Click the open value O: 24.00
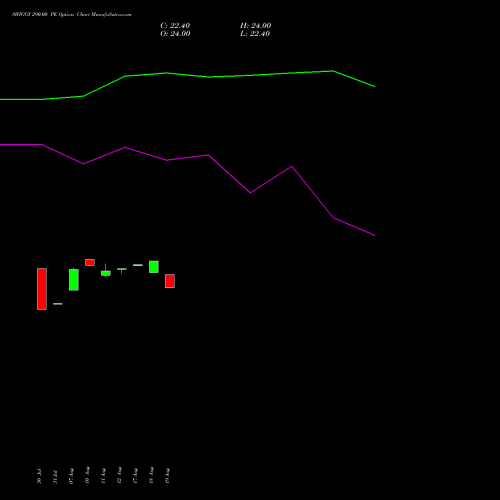The width and height of the screenshot is (500, 500). pos(175,34)
